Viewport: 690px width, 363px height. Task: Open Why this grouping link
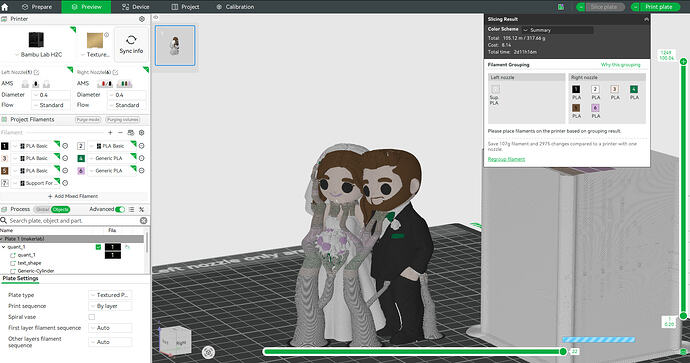(620, 65)
